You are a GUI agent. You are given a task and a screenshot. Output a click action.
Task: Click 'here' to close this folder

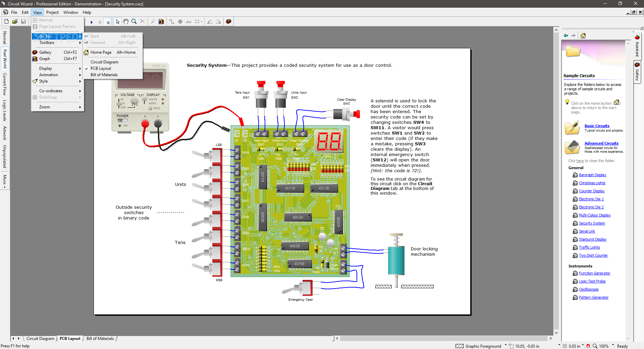(x=580, y=161)
